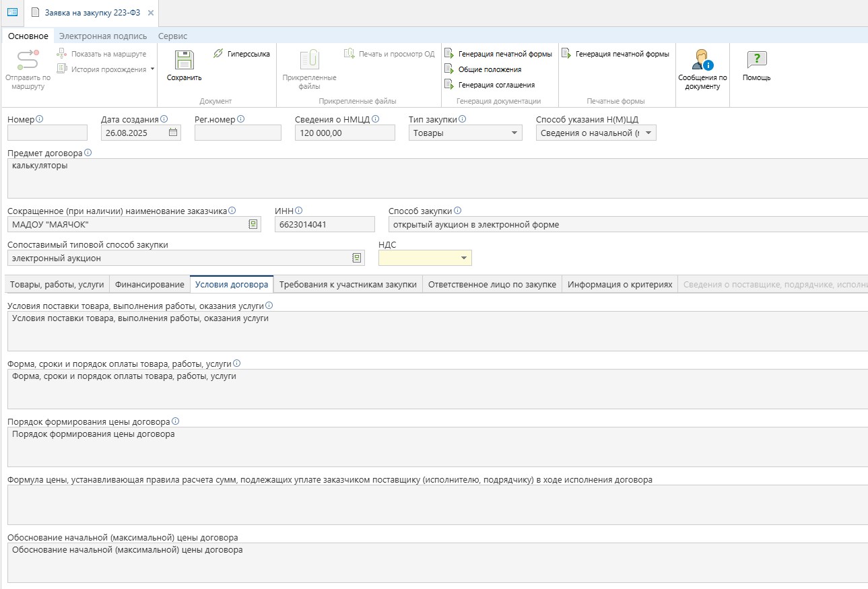Click the info icon next to ИНН
Image resolution: width=868 pixels, height=589 pixels.
(299, 210)
